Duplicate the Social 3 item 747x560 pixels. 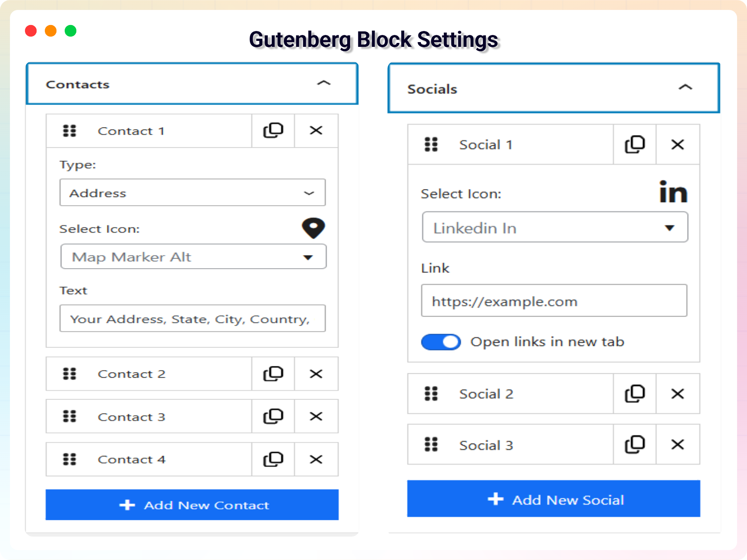(x=635, y=444)
